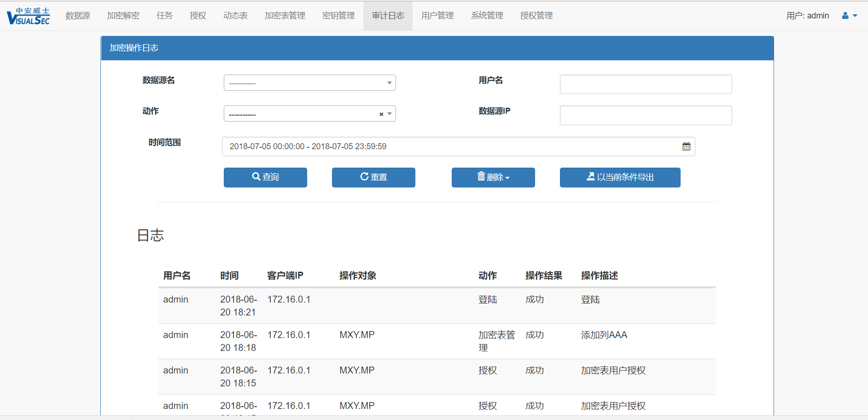Focus the 数据源IP input field
This screenshot has height=420, width=868.
(x=646, y=115)
